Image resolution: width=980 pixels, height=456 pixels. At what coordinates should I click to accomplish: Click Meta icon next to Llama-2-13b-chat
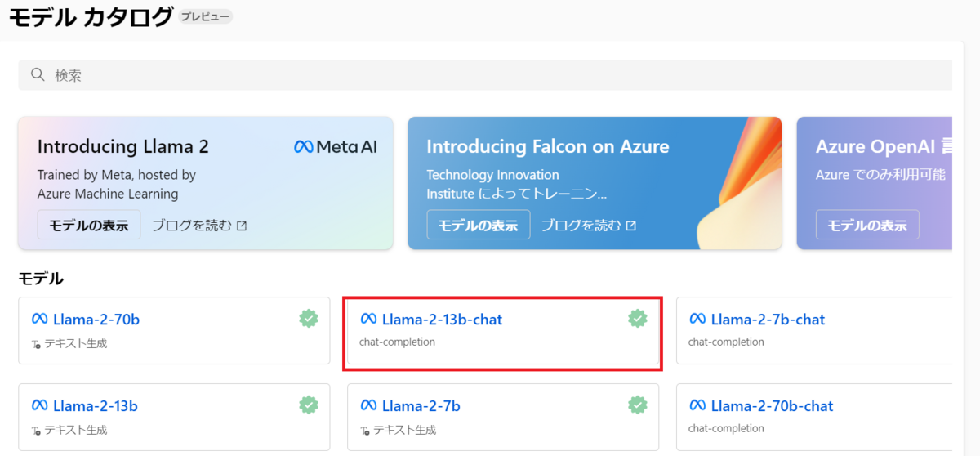(369, 320)
